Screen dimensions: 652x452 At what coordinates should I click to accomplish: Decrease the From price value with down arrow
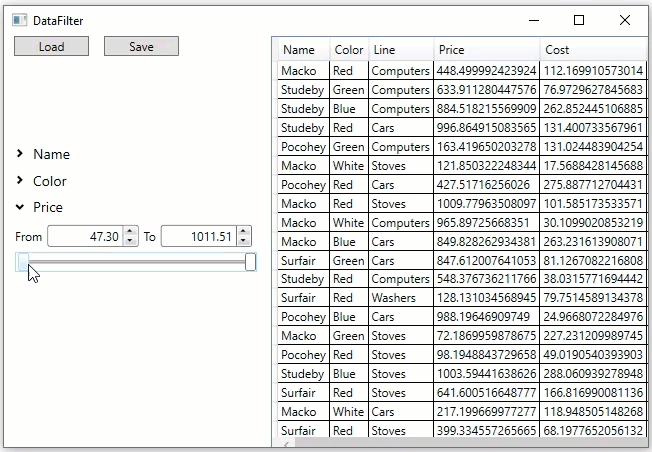[130, 241]
